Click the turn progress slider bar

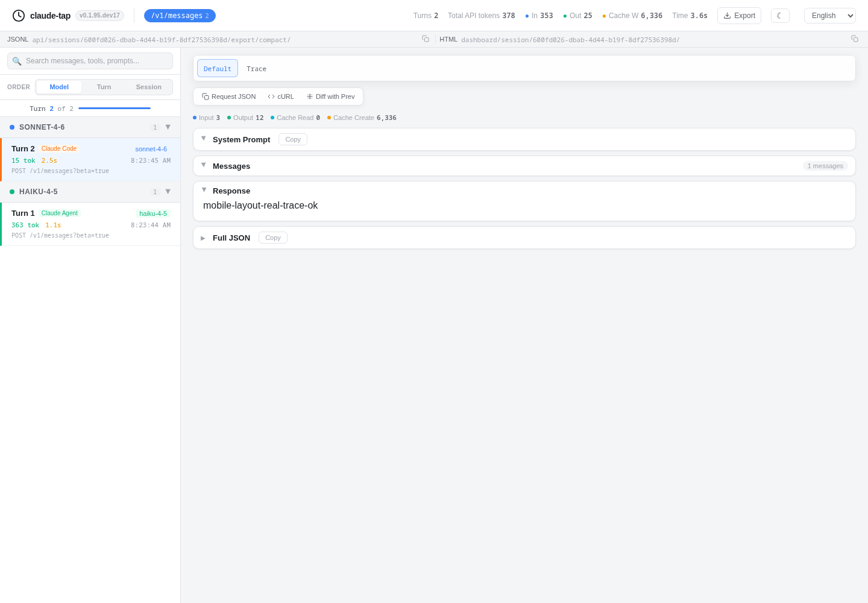(115, 109)
